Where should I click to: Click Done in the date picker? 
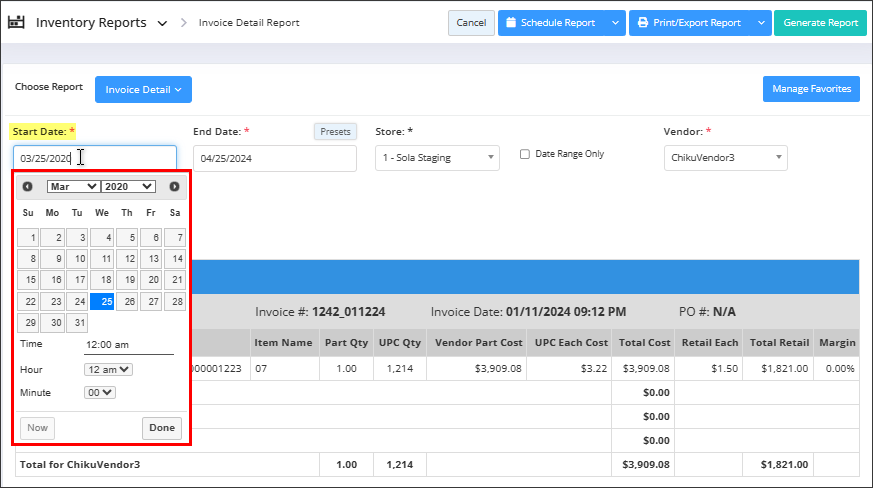[x=161, y=428]
